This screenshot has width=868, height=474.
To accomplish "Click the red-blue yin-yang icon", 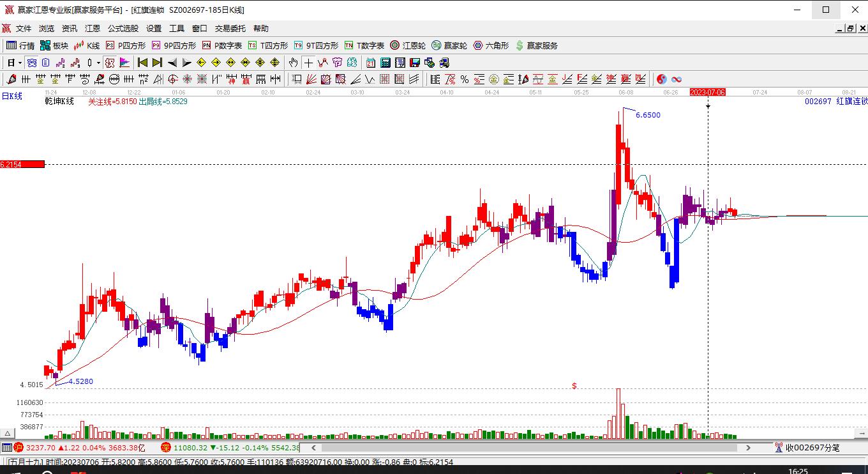I will tap(662, 79).
